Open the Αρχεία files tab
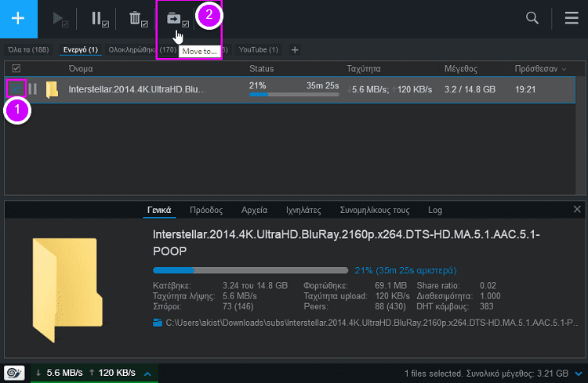The height and width of the screenshot is (383, 588). click(x=254, y=210)
